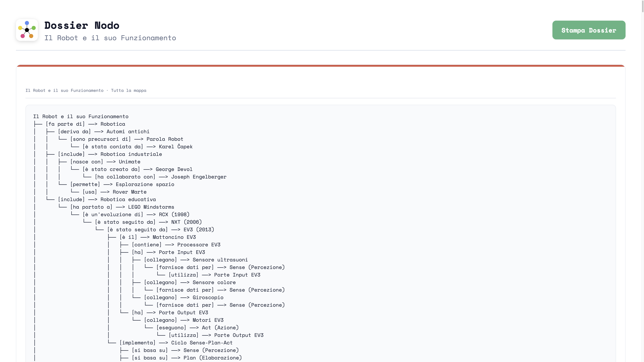Select the 'Unimate' tree entry
The height and width of the screenshot is (362, 644).
(x=129, y=162)
